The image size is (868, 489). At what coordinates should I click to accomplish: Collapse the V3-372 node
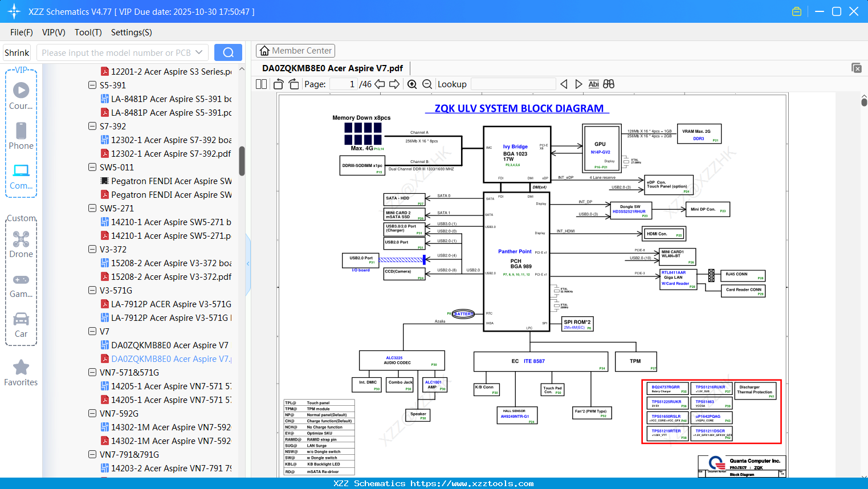click(x=92, y=249)
